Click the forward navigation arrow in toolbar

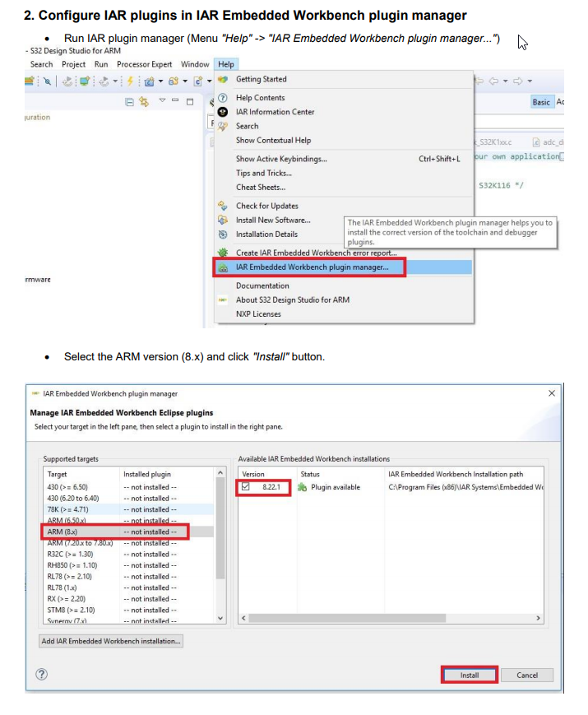pyautogui.click(x=518, y=81)
